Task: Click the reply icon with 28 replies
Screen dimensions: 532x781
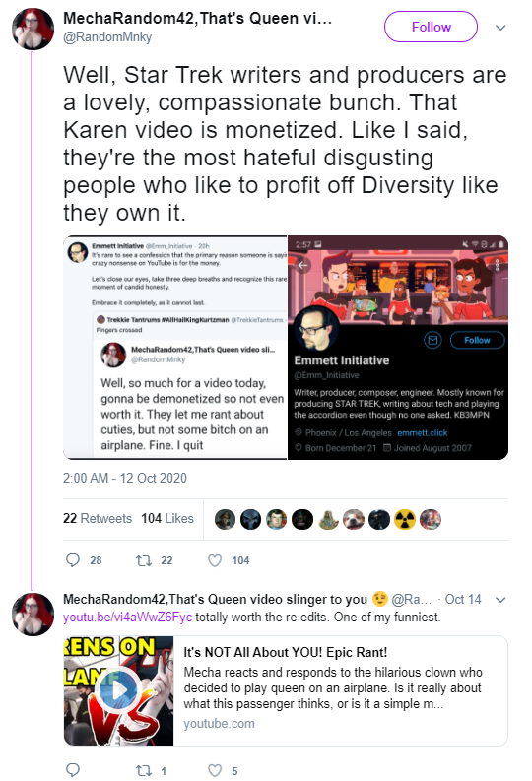Action: point(73,560)
